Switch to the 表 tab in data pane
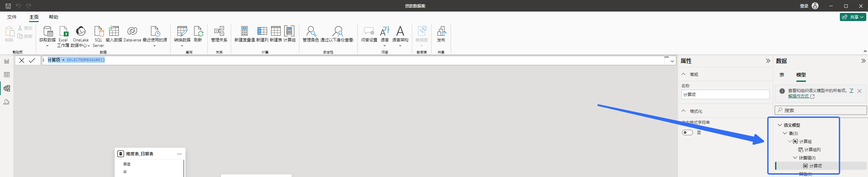 tap(782, 75)
